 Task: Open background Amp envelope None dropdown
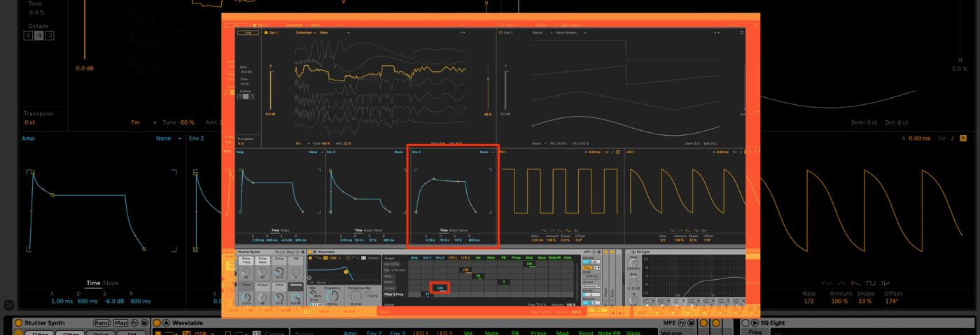(169, 138)
